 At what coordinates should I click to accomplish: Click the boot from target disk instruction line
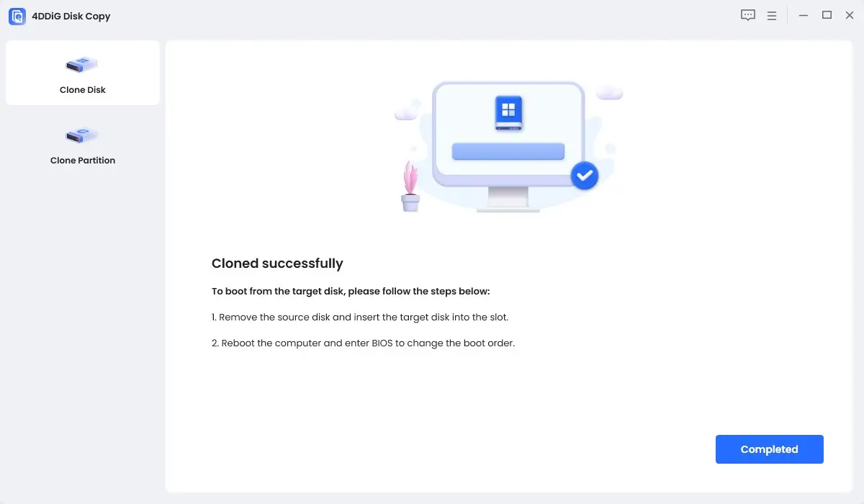(x=351, y=292)
